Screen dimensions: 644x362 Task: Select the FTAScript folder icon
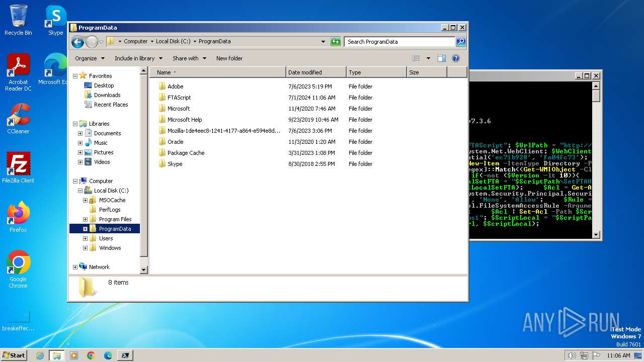tap(162, 98)
